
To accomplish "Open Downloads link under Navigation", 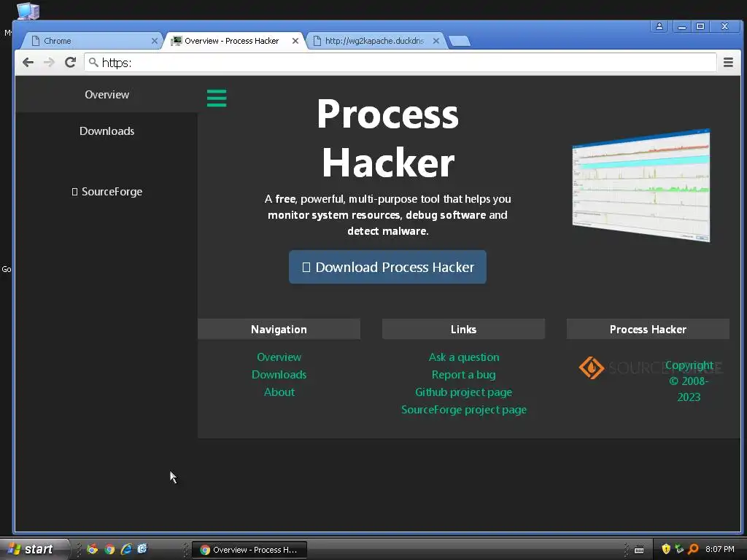I will click(x=279, y=374).
